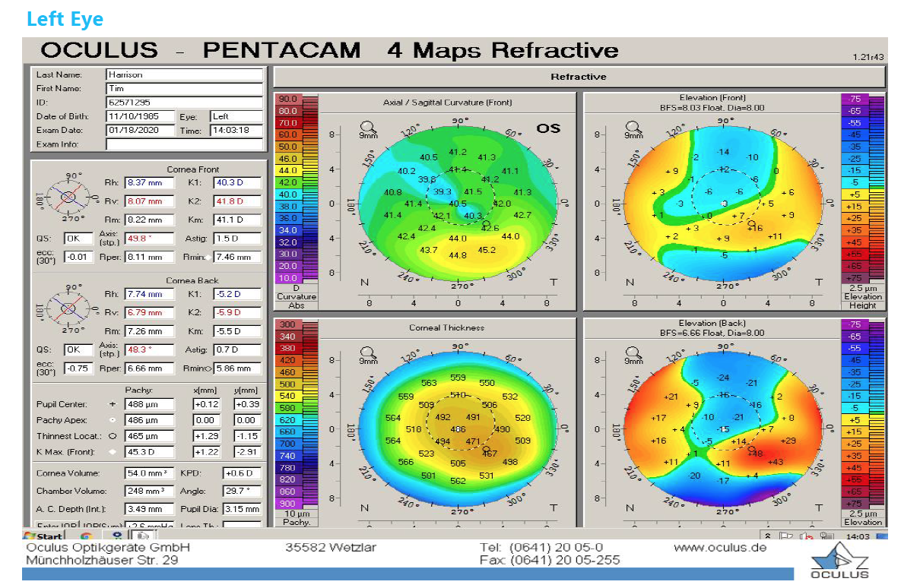Open the www.oculus.de website link
The height and width of the screenshot is (588, 920).
click(719, 548)
